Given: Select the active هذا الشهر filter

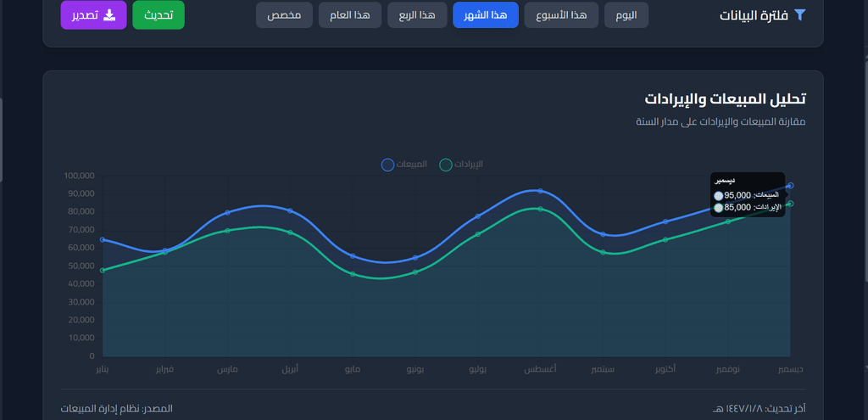Looking at the screenshot, I should pyautogui.click(x=486, y=15).
